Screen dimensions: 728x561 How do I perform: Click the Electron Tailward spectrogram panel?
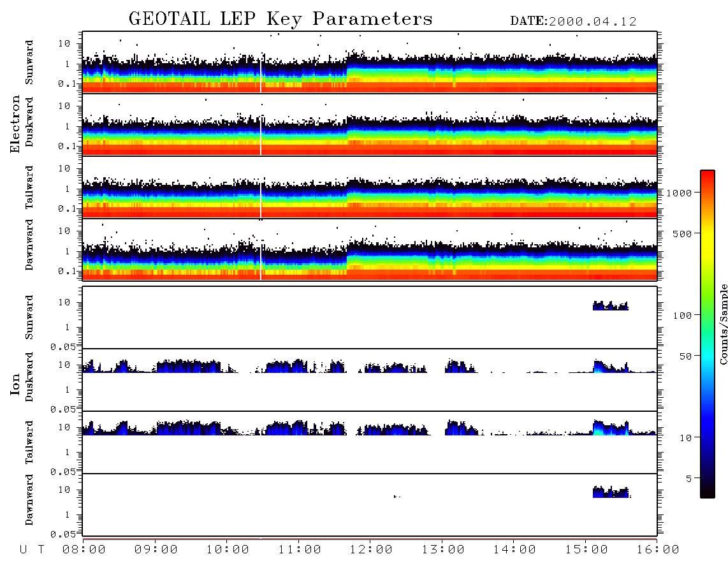point(370,187)
